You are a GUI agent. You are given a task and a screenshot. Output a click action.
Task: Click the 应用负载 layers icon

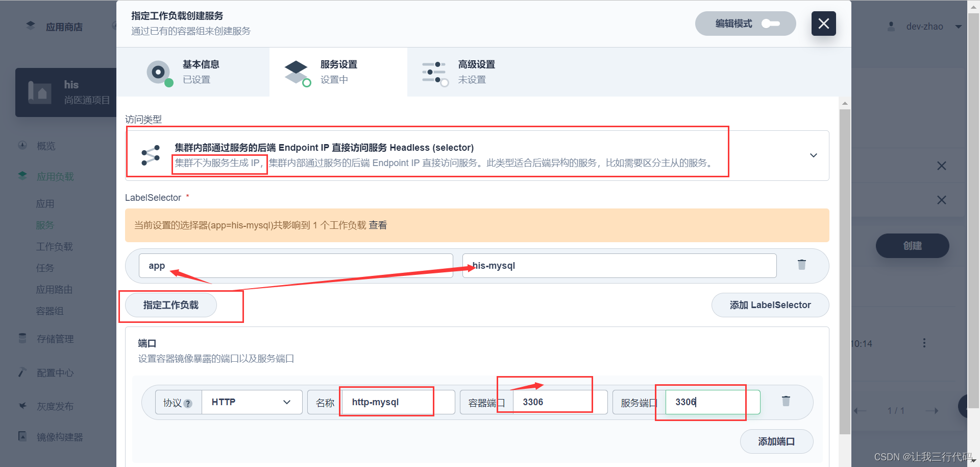pyautogui.click(x=22, y=176)
